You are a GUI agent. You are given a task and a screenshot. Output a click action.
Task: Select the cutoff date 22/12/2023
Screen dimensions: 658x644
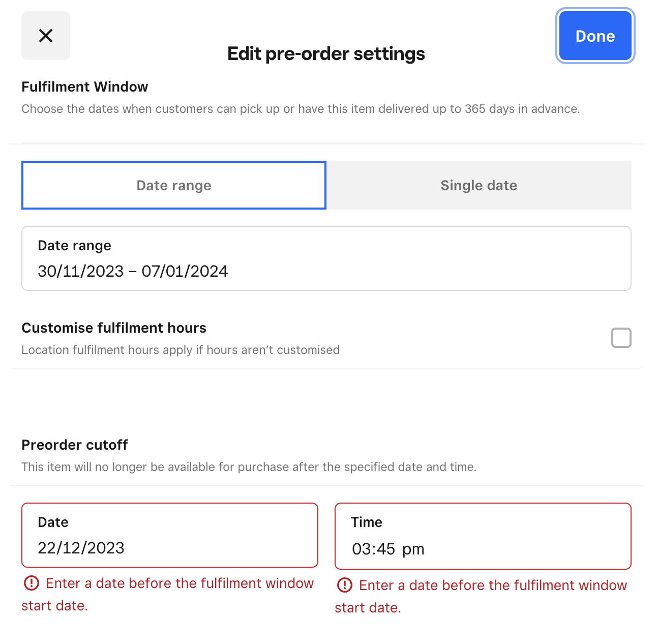pyautogui.click(x=81, y=548)
